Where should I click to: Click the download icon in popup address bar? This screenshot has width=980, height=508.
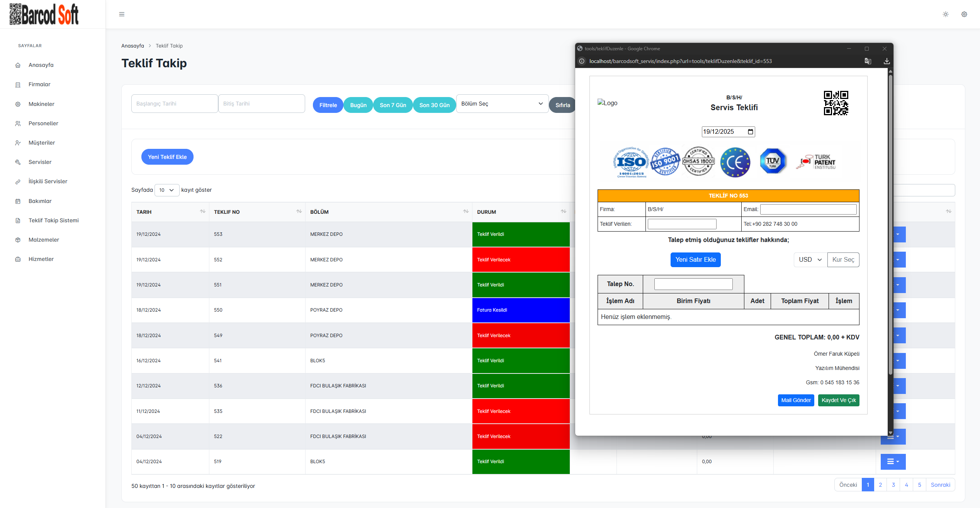887,61
